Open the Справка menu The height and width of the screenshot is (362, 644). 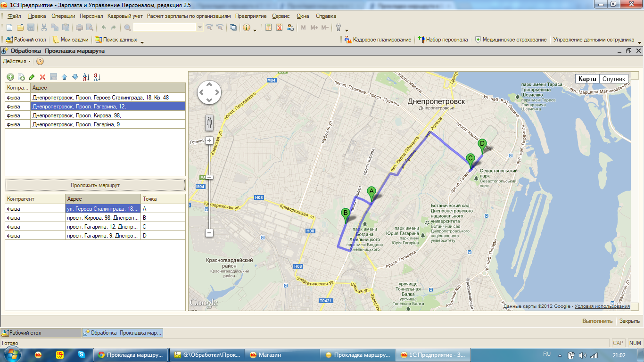[x=326, y=16]
